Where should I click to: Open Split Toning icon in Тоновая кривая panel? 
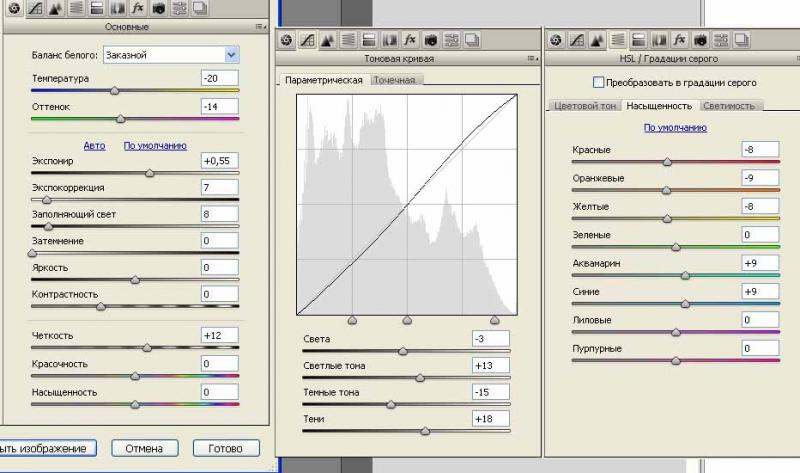coord(369,40)
